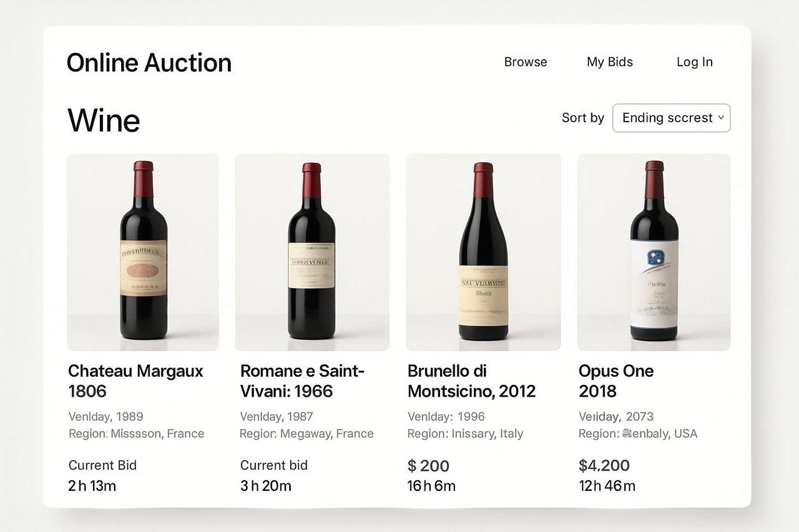799x532 pixels.
Task: Click the $200 bid amount on Brunello
Action: [428, 466]
